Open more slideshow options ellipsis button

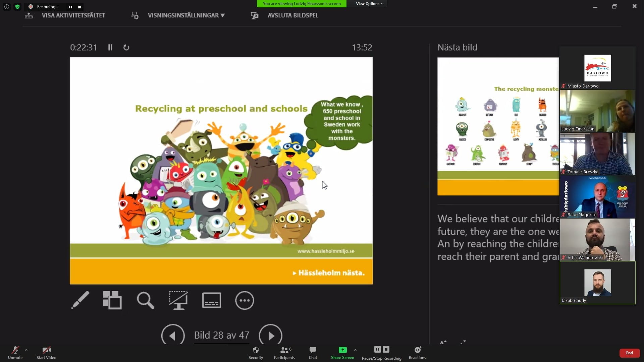245,300
